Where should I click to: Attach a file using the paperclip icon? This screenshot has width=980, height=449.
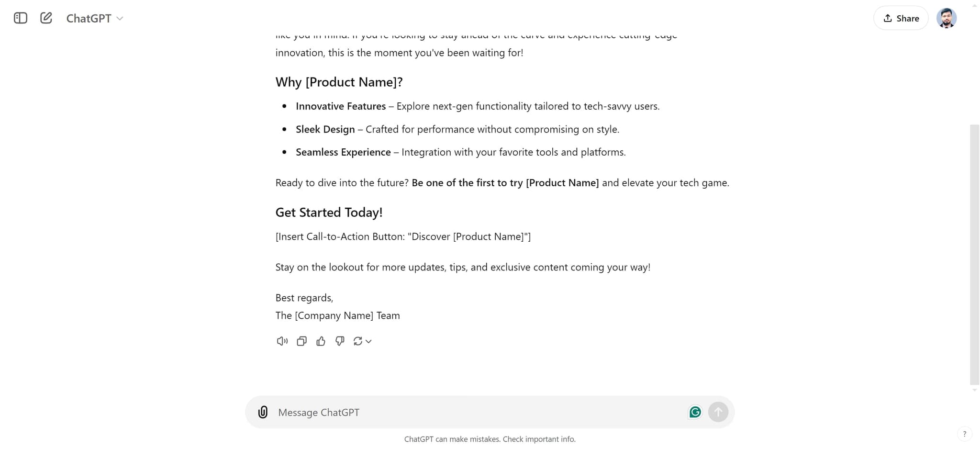[263, 412]
